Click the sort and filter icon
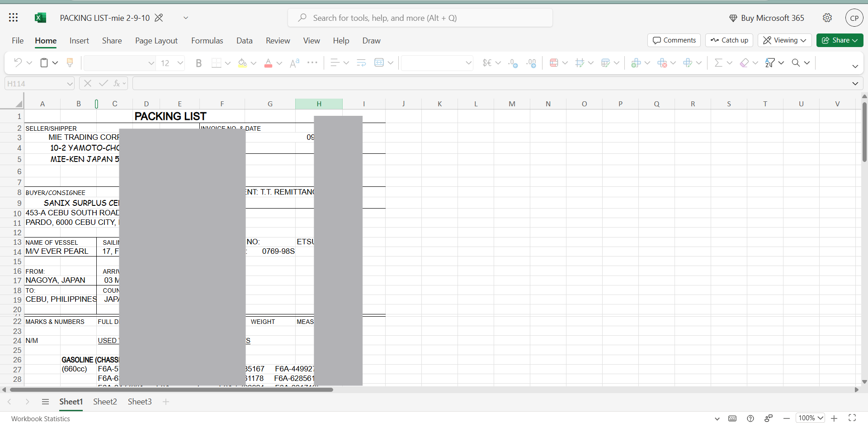The height and width of the screenshot is (423, 868). 770,63
